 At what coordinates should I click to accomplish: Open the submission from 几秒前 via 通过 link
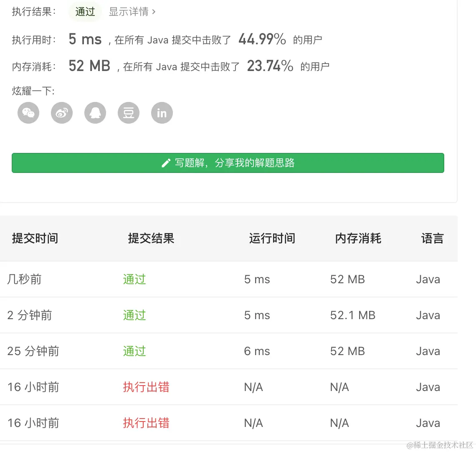coord(134,279)
